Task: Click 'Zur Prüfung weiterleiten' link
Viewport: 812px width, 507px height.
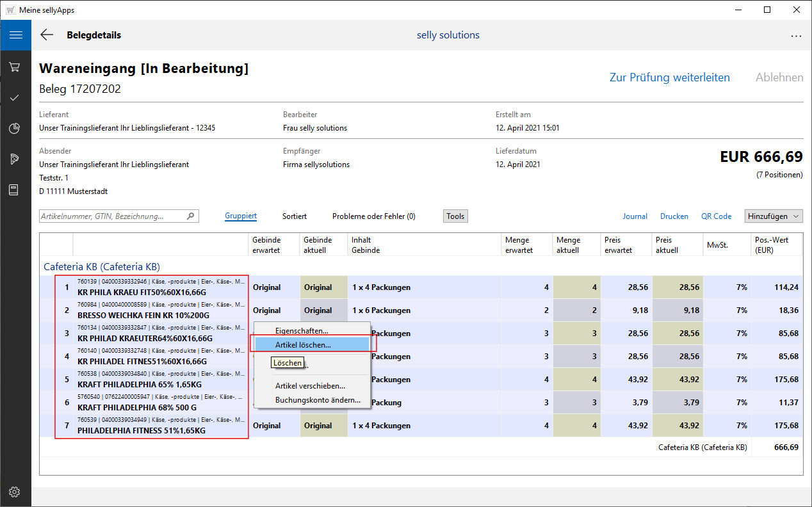Action: 669,77
